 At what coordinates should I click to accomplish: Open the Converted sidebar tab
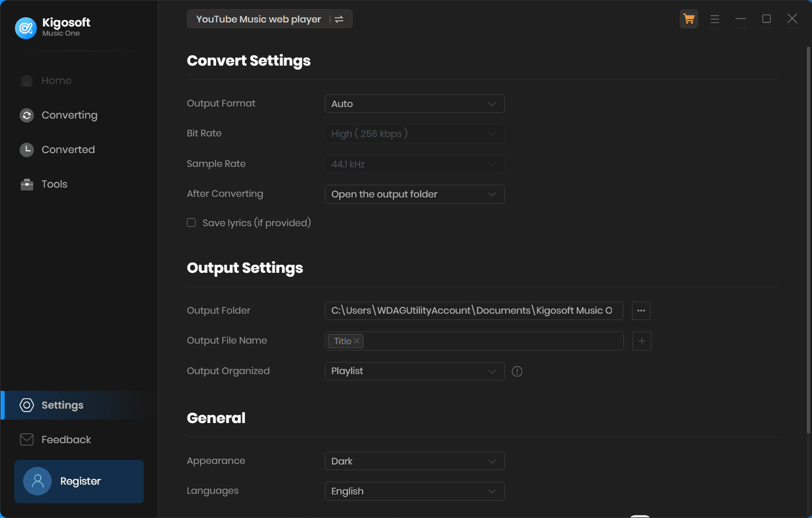(68, 150)
